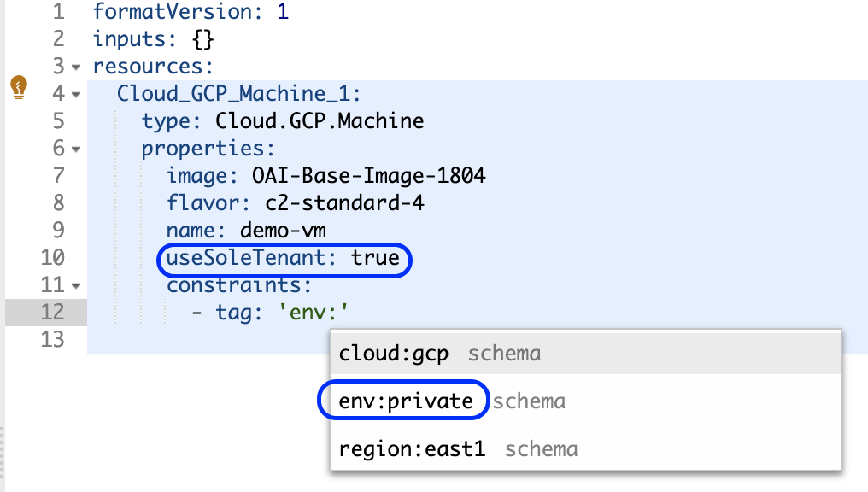This screenshot has height=492, width=868.
Task: Click the useSoleTenant true value
Action: tap(376, 258)
